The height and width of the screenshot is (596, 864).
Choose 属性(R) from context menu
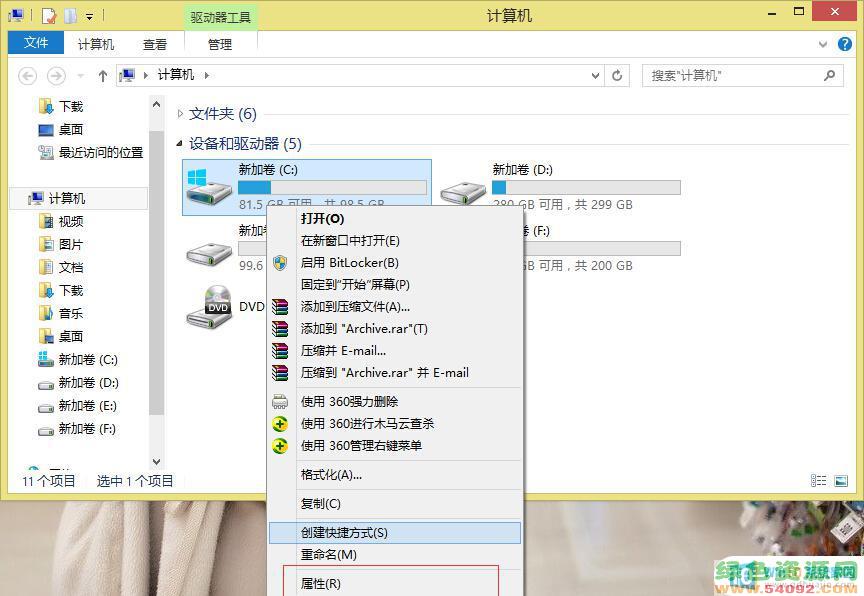coord(395,583)
